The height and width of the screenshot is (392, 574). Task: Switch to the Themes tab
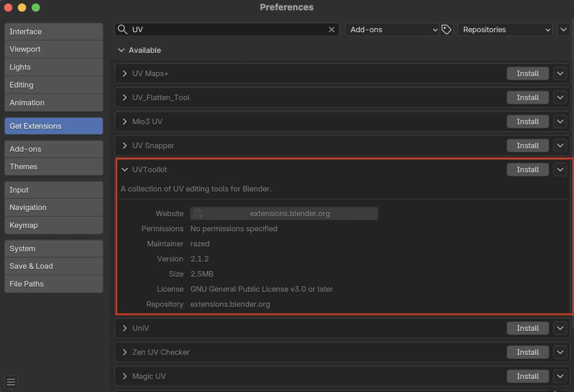coord(53,167)
